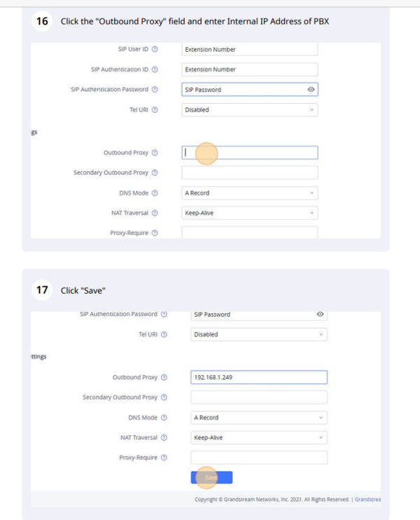
Task: Click help icon next to SIP Authentication ID
Action: tap(155, 69)
